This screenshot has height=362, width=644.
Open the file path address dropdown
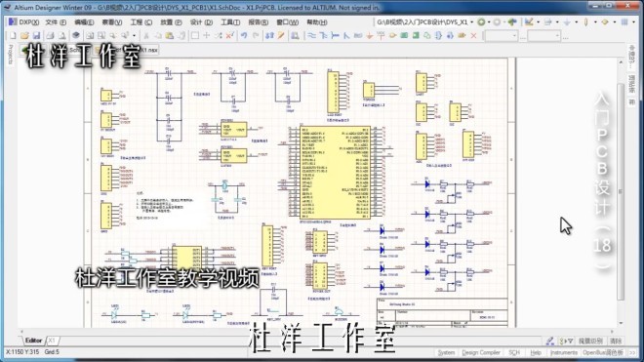tap(472, 22)
